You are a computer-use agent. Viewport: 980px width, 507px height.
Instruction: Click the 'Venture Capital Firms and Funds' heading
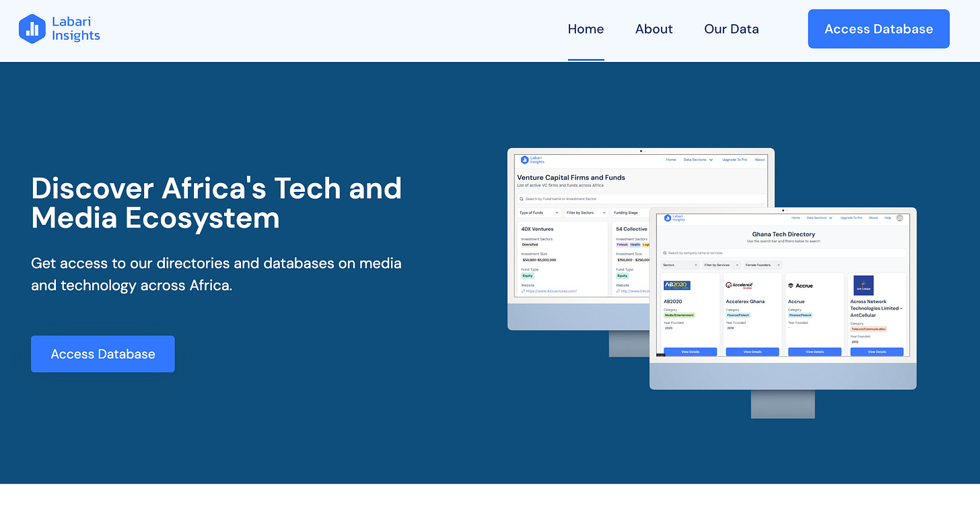pos(571,178)
